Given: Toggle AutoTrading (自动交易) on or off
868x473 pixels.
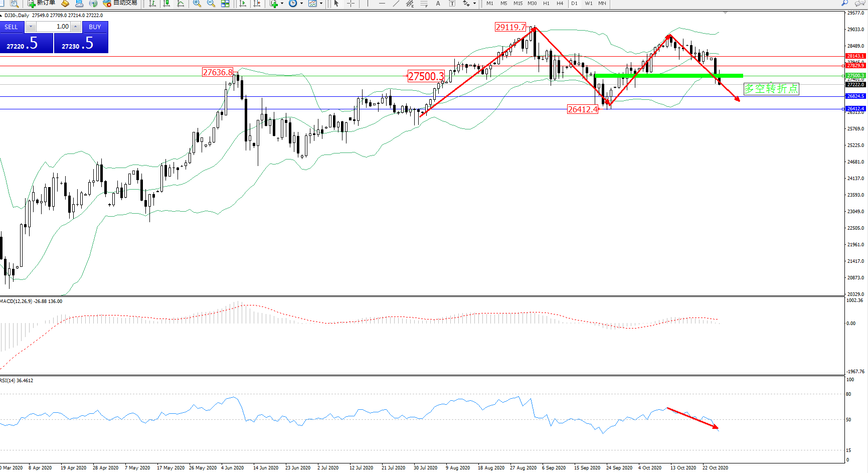Looking at the screenshot, I should point(120,3).
